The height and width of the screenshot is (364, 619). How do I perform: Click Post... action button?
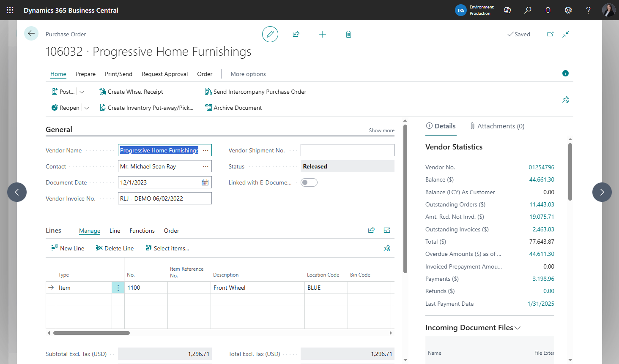pyautogui.click(x=63, y=92)
